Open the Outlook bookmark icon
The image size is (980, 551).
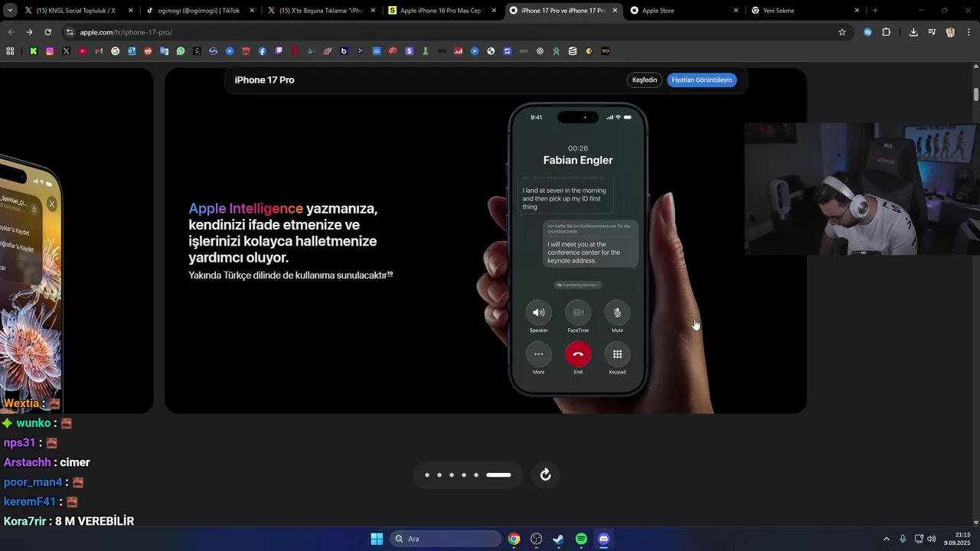point(132,51)
